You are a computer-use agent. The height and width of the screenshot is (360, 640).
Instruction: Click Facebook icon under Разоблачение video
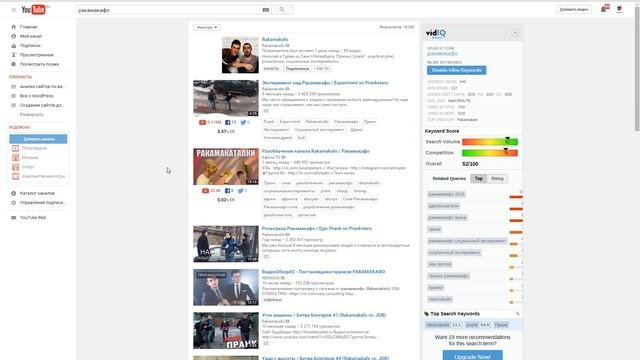[x=227, y=191]
